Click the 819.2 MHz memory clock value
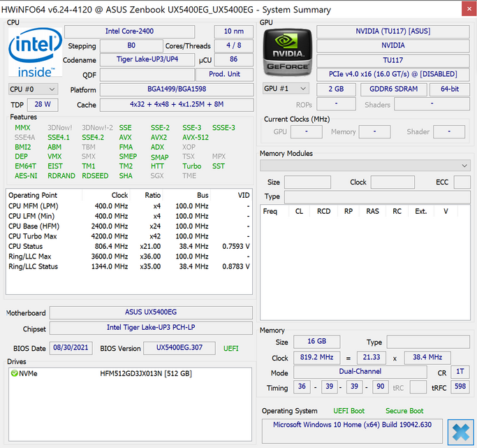This screenshot has width=477, height=448. pos(316,357)
